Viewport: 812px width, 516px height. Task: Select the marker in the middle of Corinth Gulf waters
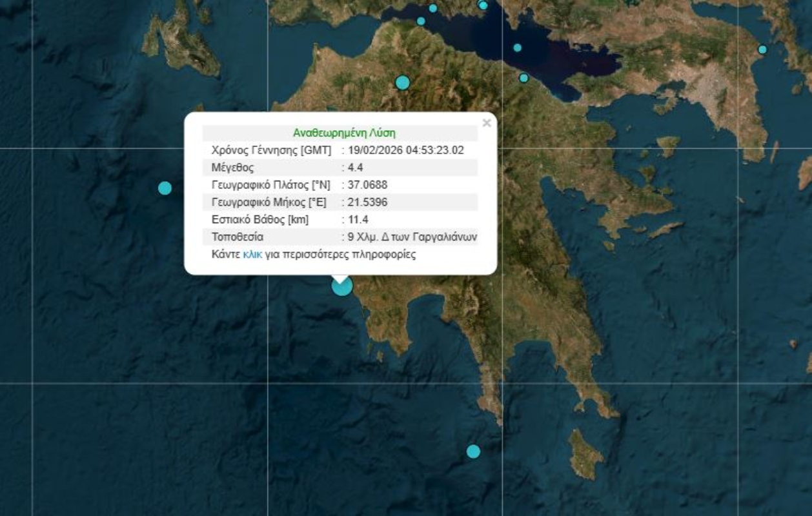pyautogui.click(x=517, y=48)
